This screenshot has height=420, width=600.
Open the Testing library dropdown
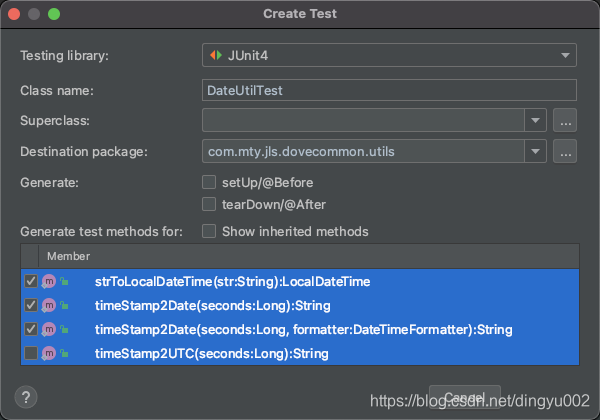click(389, 55)
